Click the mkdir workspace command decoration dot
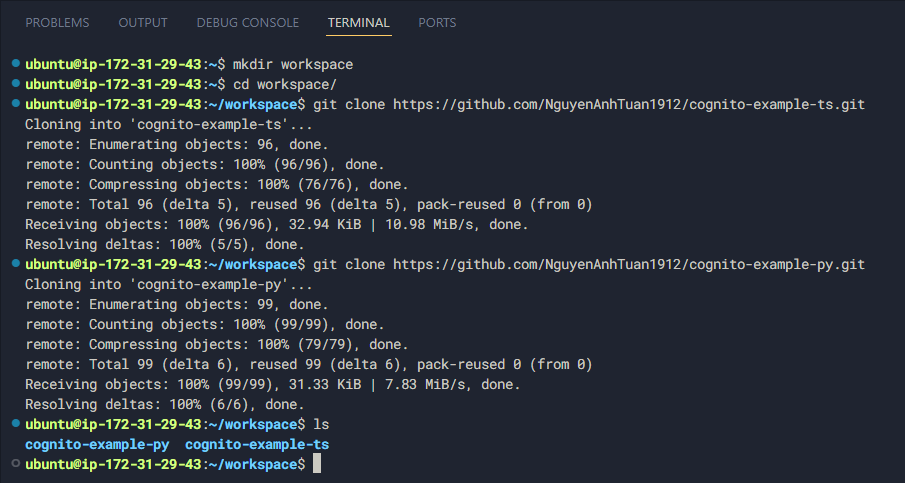Screen dimensions: 905x483 pyautogui.click(x=15, y=64)
